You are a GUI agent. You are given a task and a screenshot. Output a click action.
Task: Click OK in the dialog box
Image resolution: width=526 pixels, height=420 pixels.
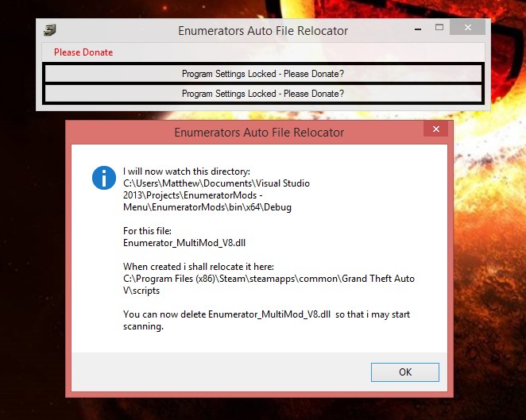coord(405,372)
